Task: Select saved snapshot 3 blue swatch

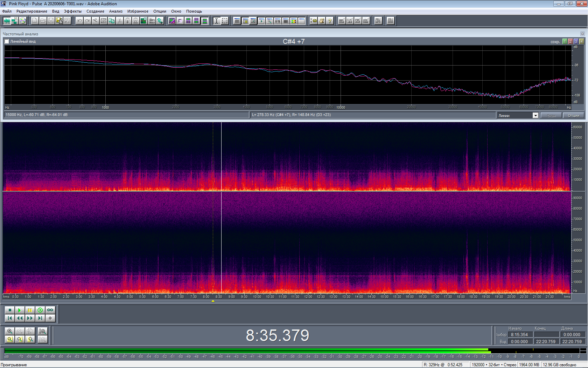Action: point(576,41)
